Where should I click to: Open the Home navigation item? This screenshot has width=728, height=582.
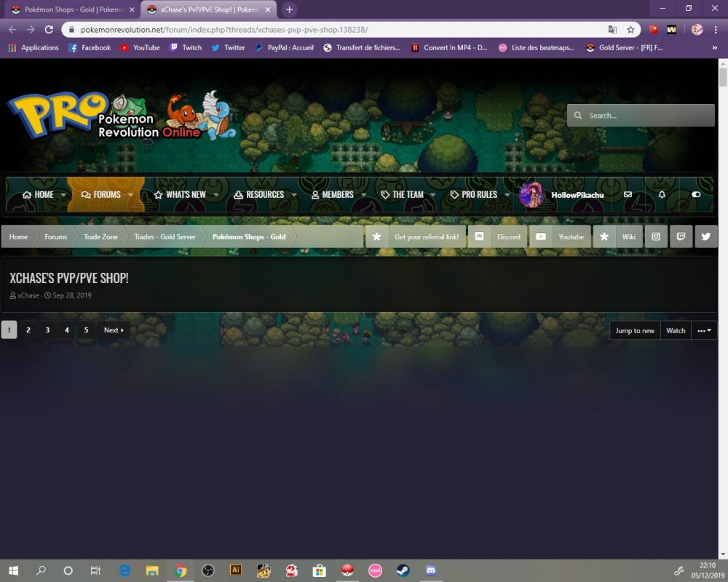pos(38,194)
